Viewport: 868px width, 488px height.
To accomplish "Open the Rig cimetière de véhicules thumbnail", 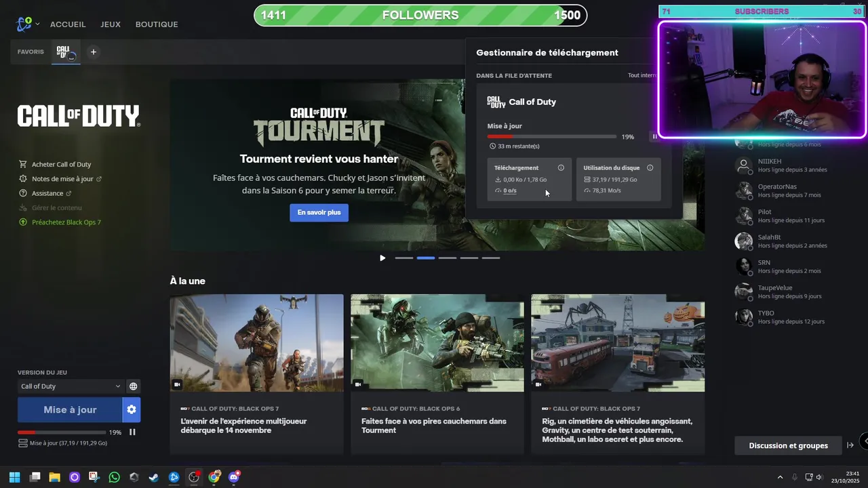I will pos(618,343).
